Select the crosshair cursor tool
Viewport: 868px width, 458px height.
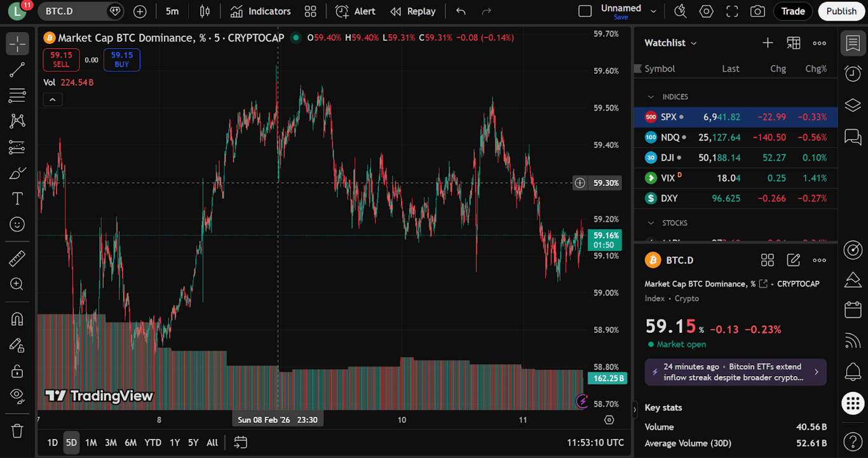[17, 44]
